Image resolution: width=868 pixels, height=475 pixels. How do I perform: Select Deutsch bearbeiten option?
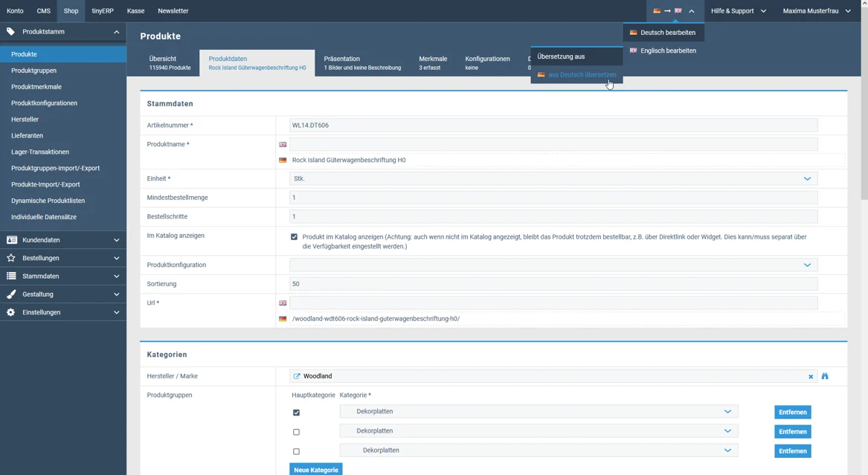[x=663, y=33]
